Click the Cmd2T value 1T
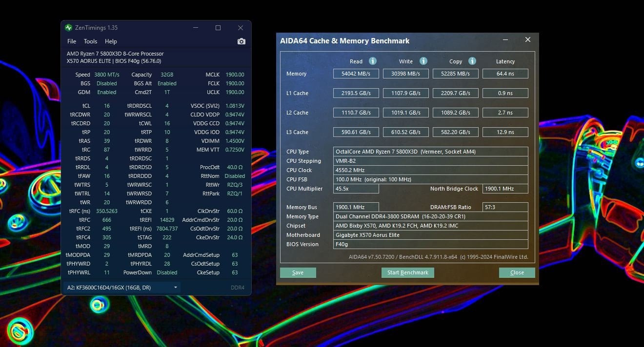 167,92
